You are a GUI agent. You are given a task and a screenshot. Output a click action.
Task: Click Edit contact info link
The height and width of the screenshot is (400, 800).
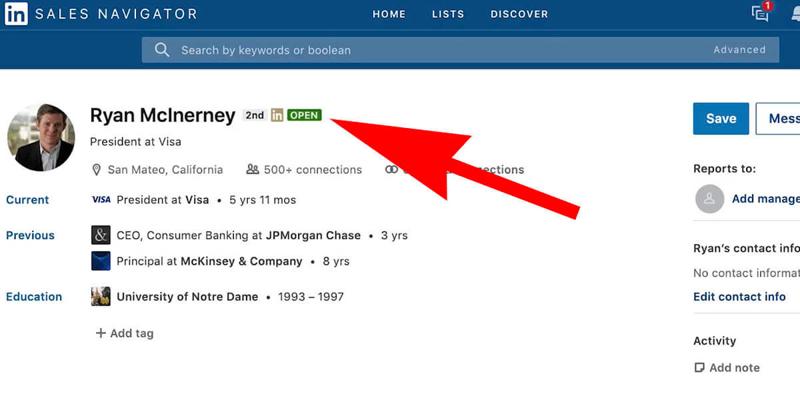739,297
